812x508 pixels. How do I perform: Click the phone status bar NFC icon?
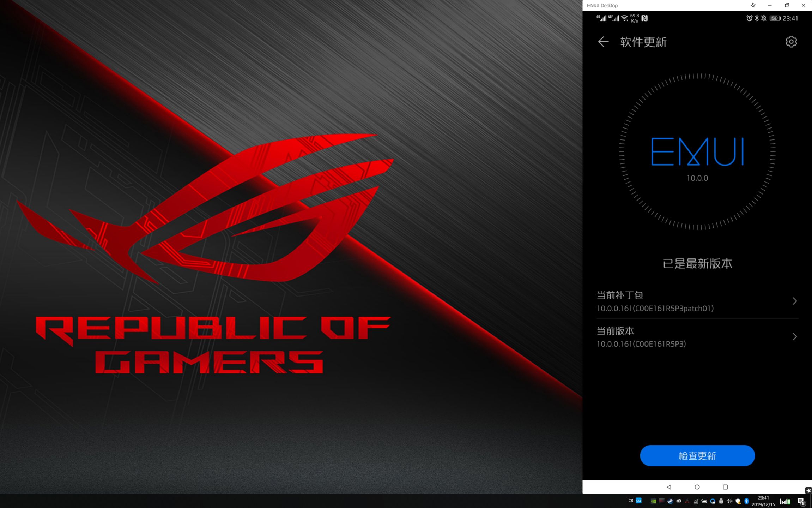[644, 18]
